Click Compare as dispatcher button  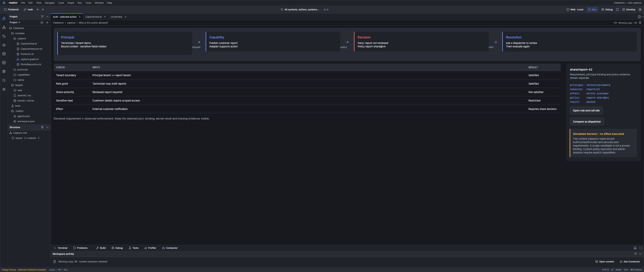point(587,122)
